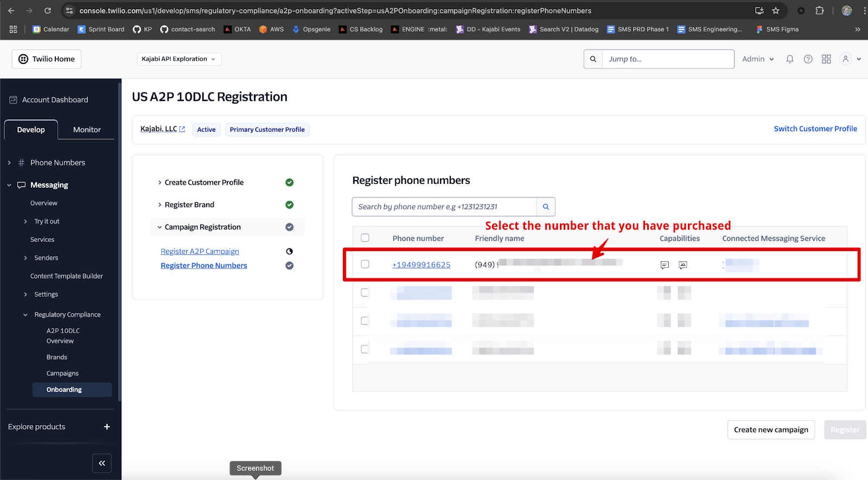Open the Kajabi API Exploration account dropdown
This screenshot has height=480, width=868.
coord(179,59)
